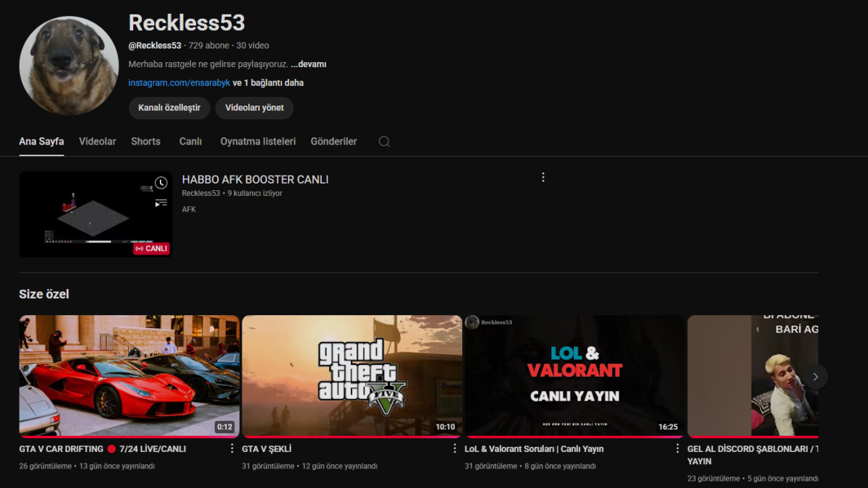868x488 pixels.
Task: Click the "30 video" count text
Action: pyautogui.click(x=252, y=46)
